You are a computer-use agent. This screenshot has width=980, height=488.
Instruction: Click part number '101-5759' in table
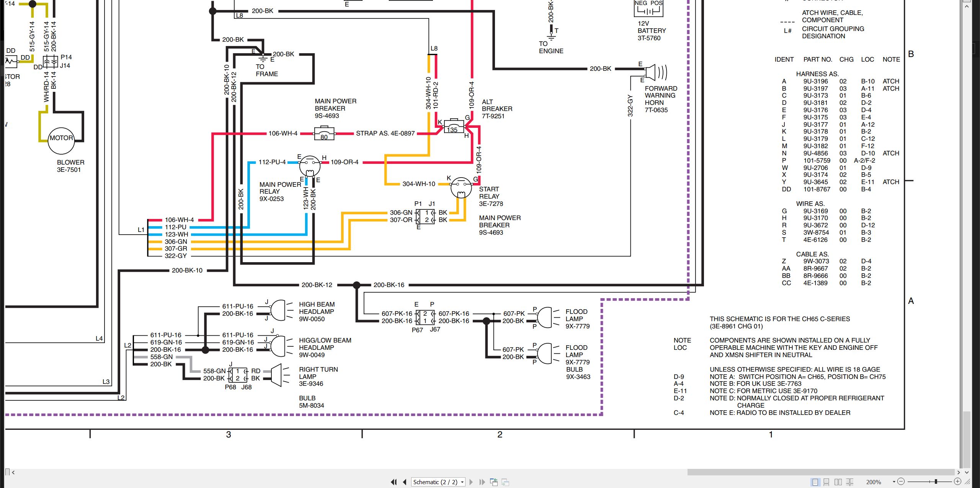click(x=817, y=160)
